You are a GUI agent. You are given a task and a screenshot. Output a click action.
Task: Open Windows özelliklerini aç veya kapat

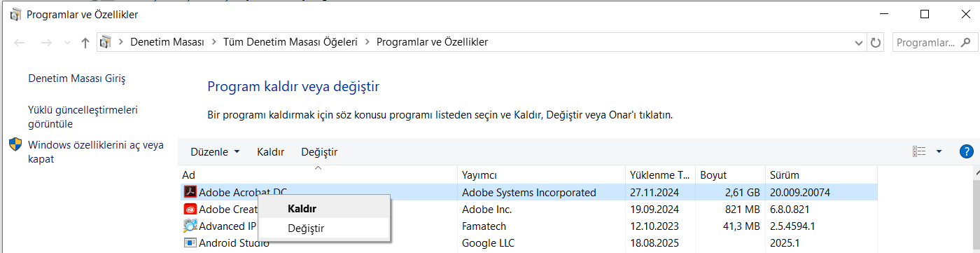coord(95,152)
